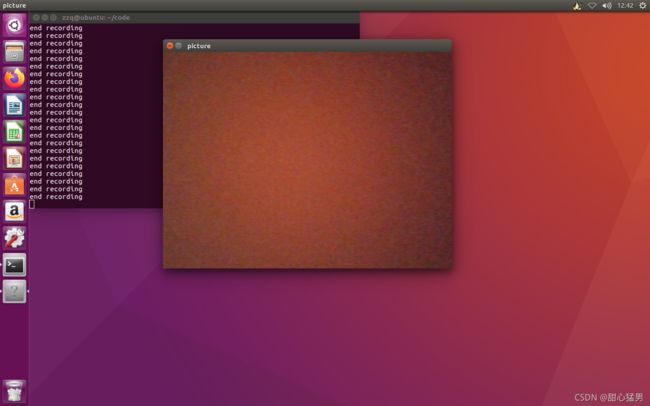Minimize the terminal window
Image resolution: width=650 pixels, height=406 pixels.
(x=45, y=17)
